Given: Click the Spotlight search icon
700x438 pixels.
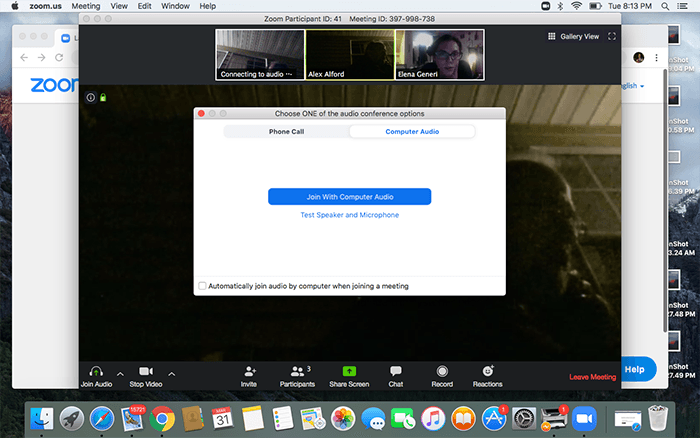Looking at the screenshot, I should point(665,6).
